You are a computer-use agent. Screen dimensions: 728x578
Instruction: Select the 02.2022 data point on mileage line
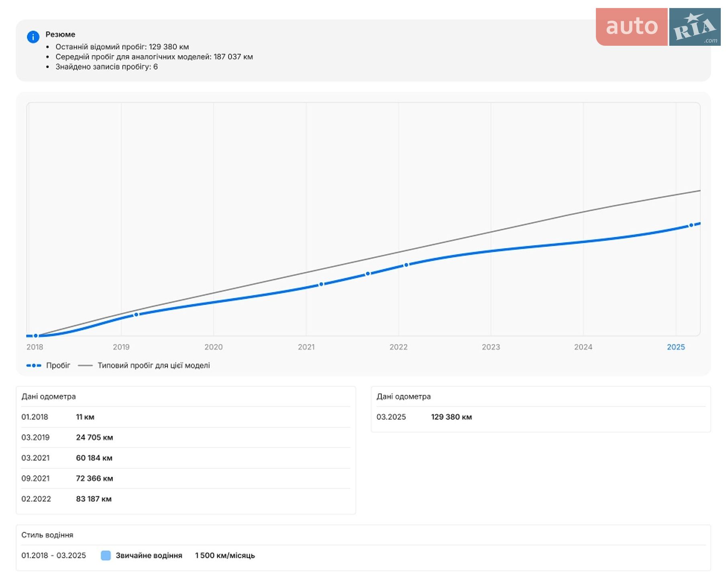[x=406, y=265]
